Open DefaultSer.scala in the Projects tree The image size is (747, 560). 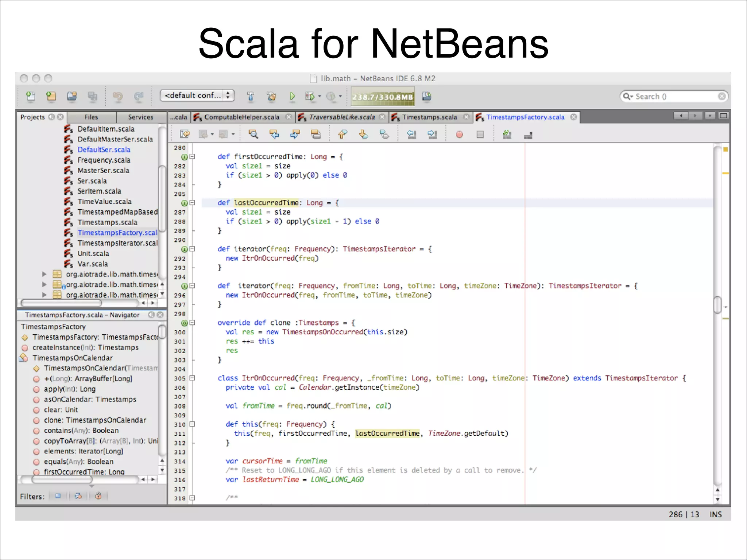pos(104,149)
